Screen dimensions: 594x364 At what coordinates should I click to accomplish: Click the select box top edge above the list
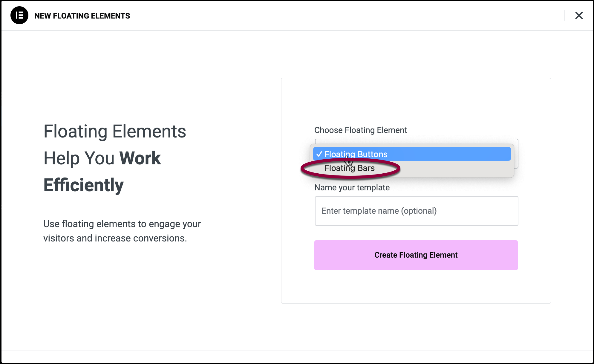pyautogui.click(x=416, y=141)
